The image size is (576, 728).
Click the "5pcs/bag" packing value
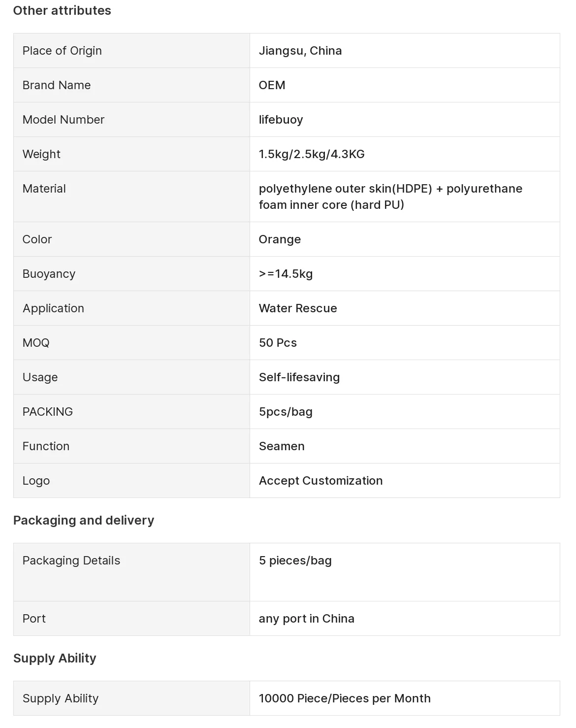coord(286,412)
